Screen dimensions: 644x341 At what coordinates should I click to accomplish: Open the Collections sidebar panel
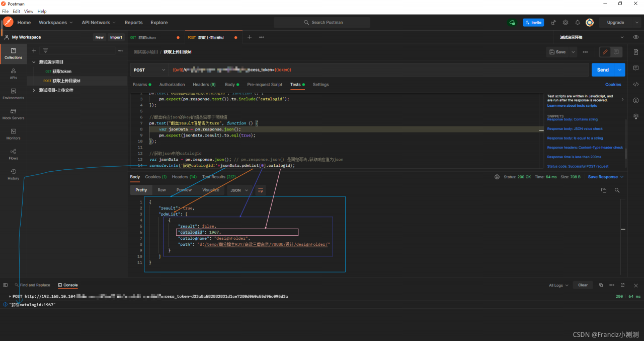click(14, 53)
